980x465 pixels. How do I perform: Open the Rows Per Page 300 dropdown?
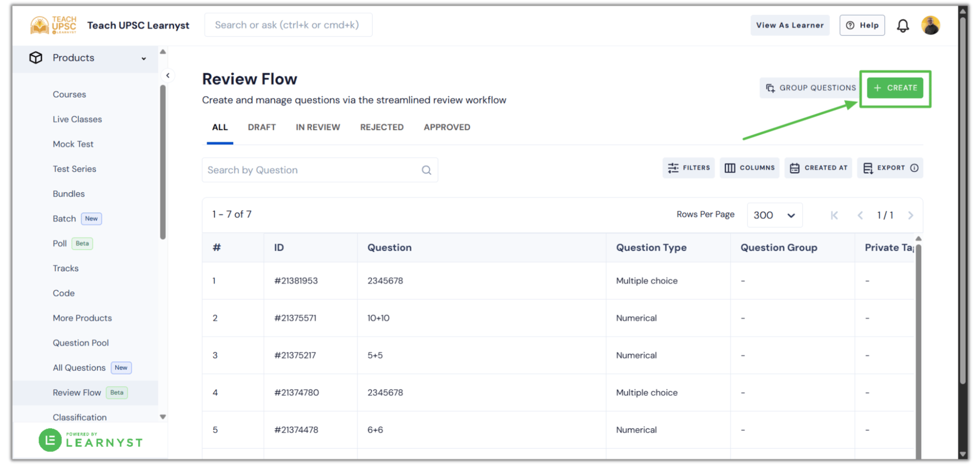point(774,215)
